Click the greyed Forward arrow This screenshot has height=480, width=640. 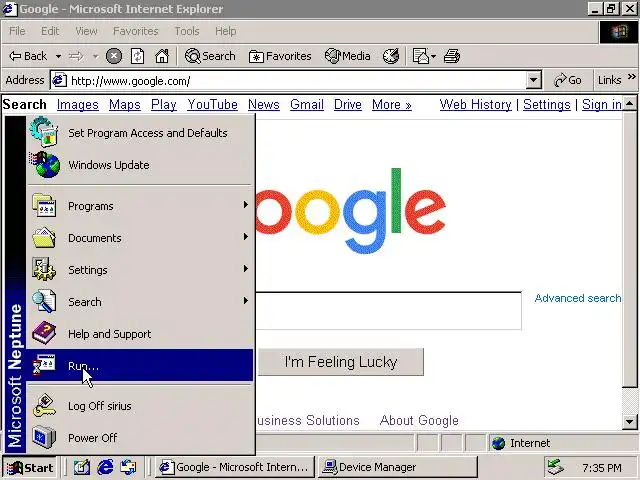76,56
